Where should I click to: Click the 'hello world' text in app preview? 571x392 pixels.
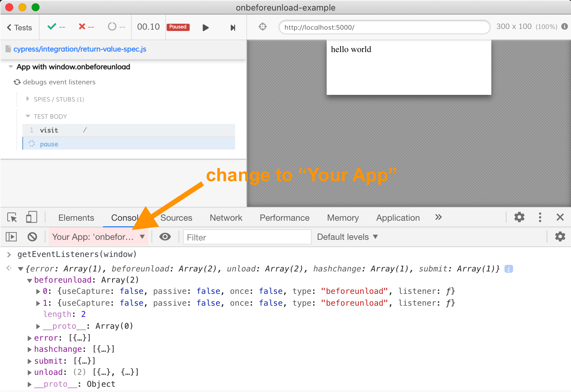(x=351, y=49)
